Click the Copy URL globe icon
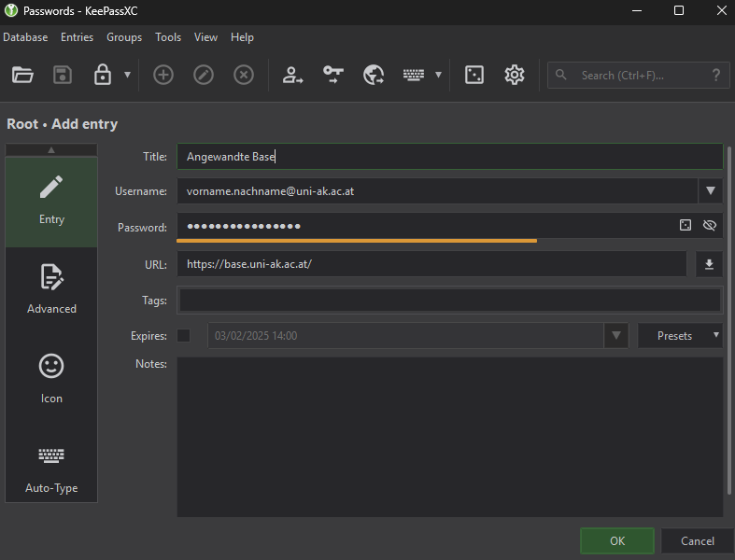 374,75
